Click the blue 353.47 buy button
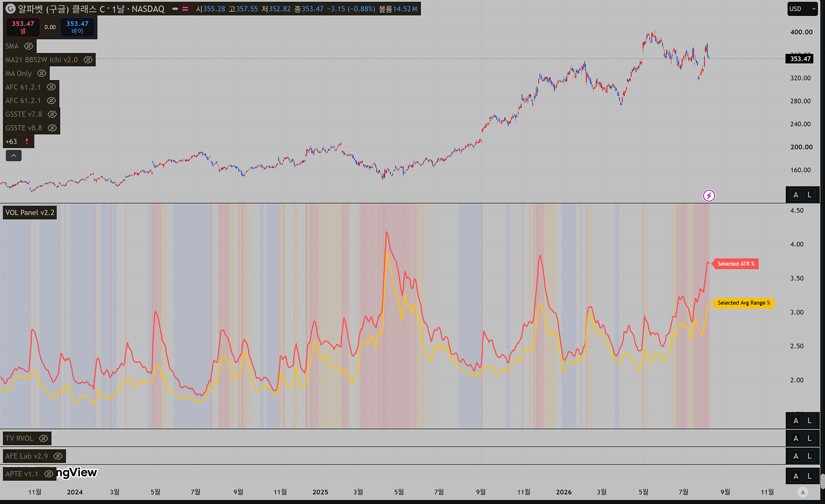The width and height of the screenshot is (825, 504). [x=77, y=27]
